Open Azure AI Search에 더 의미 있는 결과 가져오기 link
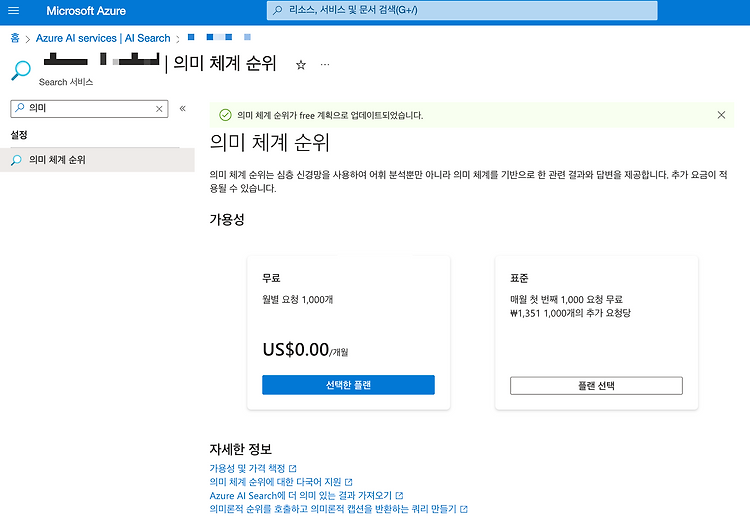This screenshot has width=750, height=522. pos(306,496)
